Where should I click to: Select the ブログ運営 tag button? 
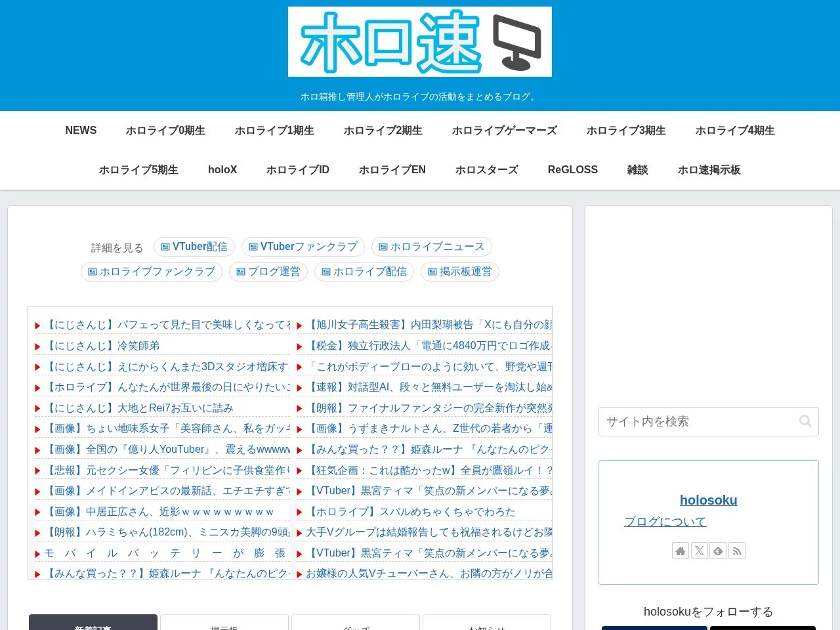(268, 272)
